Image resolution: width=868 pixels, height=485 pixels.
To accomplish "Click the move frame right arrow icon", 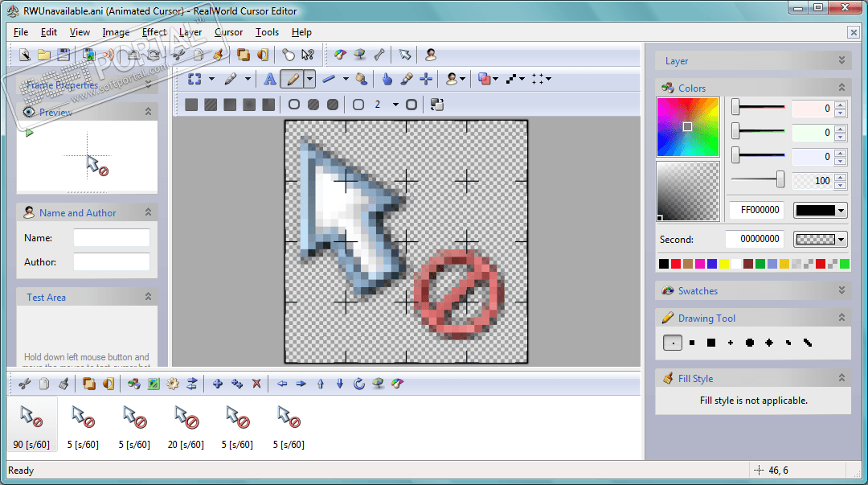I will pos(301,384).
